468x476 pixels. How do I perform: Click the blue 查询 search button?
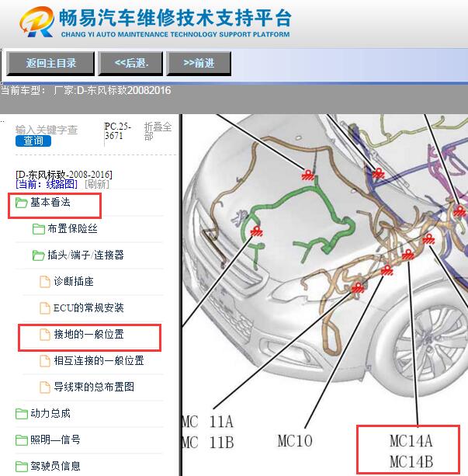coord(33,141)
